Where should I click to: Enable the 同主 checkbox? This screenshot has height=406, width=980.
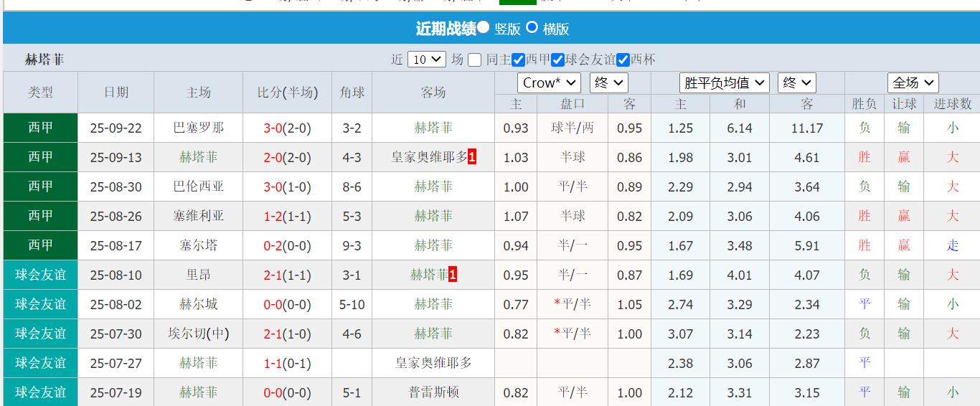[474, 60]
